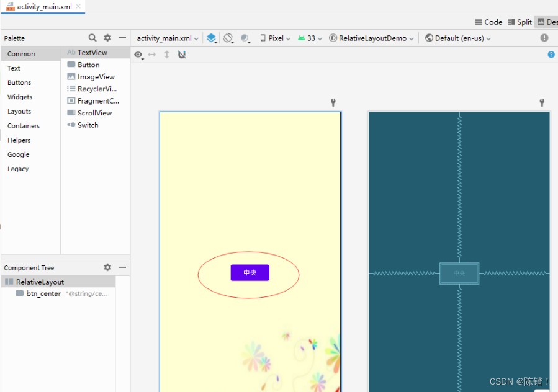Select Common palette category
The width and height of the screenshot is (558, 392).
coord(30,54)
